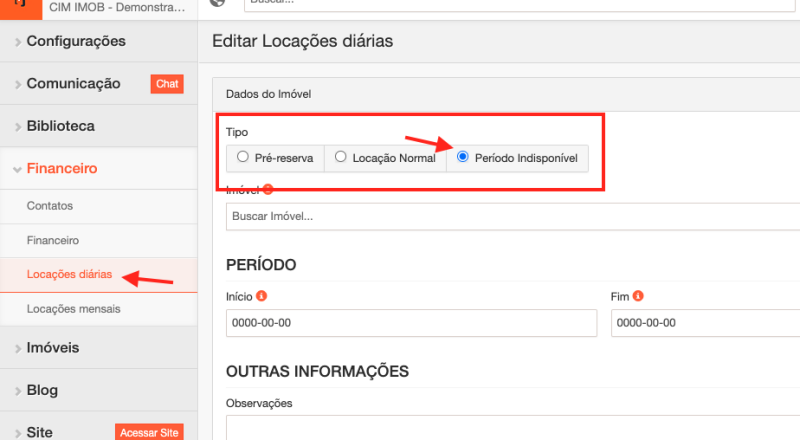800x440 pixels.
Task: Click the info icon next to Início
Action: (x=261, y=297)
